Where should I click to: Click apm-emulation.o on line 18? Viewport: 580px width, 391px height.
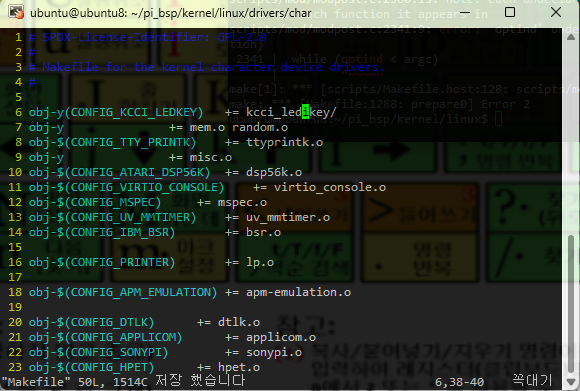tap(299, 293)
